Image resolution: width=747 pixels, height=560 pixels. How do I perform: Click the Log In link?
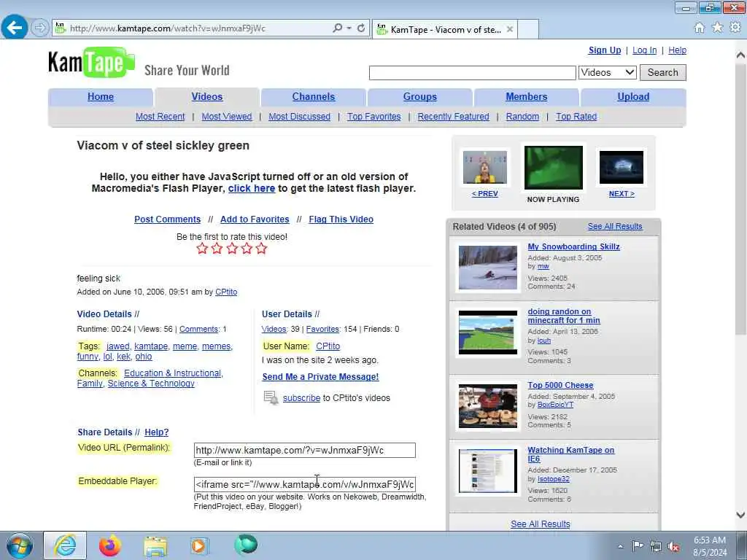(x=645, y=50)
